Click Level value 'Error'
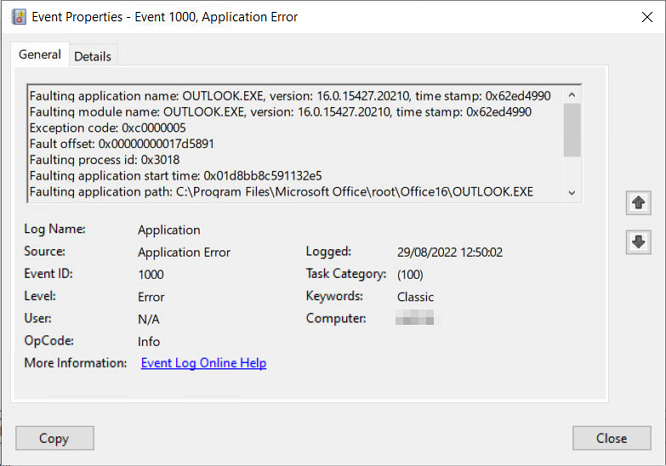Image resolution: width=666 pixels, height=466 pixels. (151, 297)
